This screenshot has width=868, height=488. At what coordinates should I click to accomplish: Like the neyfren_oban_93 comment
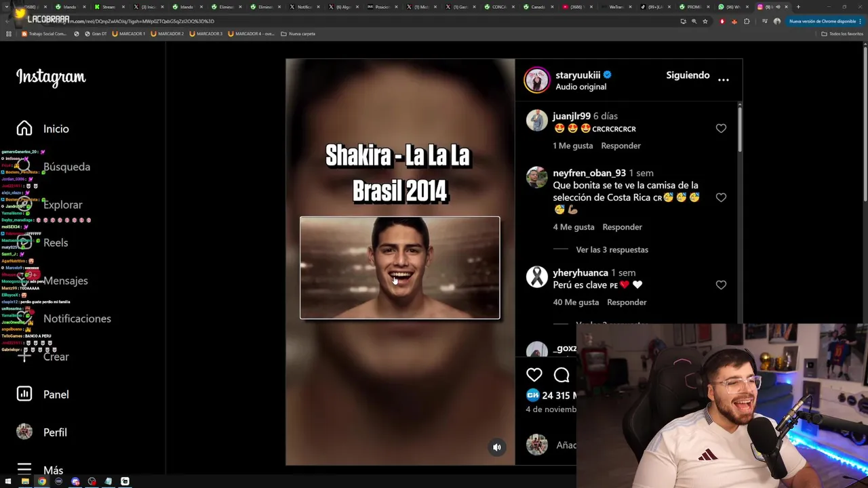(x=721, y=197)
